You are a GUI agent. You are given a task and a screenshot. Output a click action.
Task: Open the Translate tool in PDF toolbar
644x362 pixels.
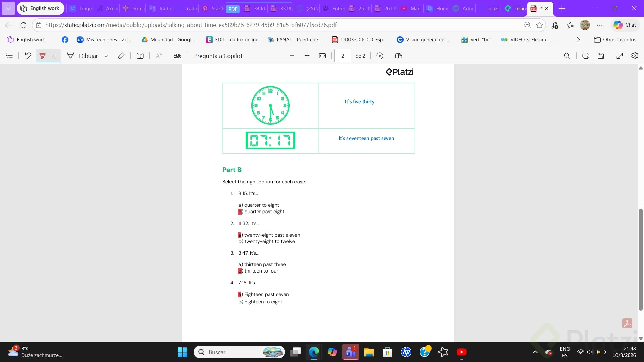pos(177,56)
